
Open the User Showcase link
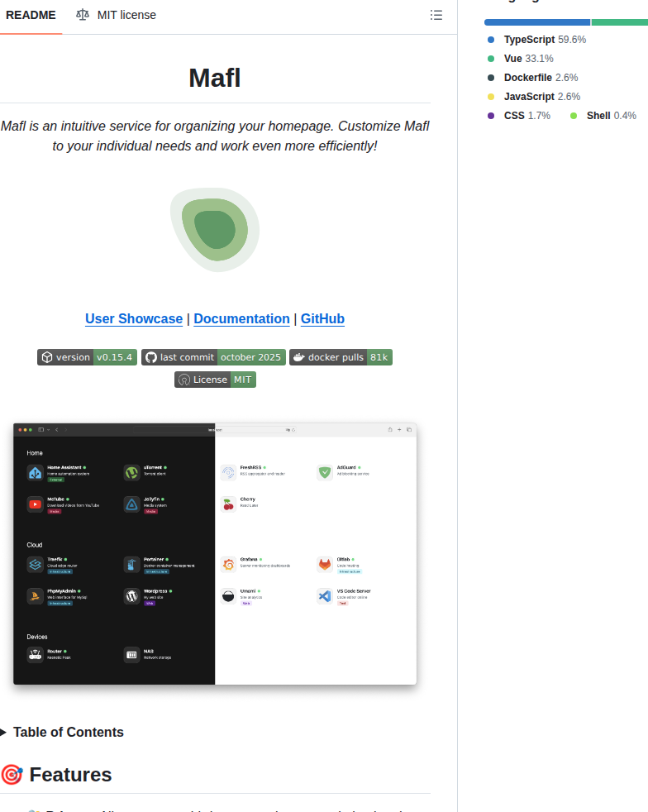pyautogui.click(x=134, y=318)
